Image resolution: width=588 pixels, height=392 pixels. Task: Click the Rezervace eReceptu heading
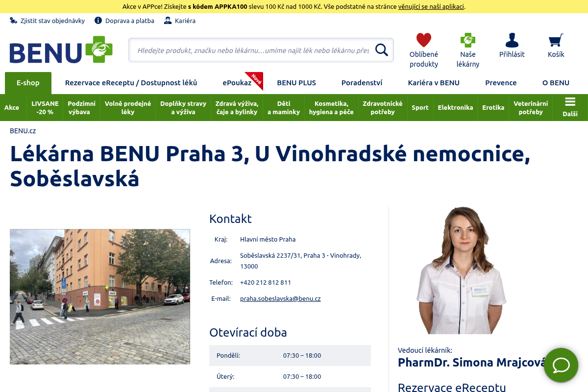coord(452,387)
